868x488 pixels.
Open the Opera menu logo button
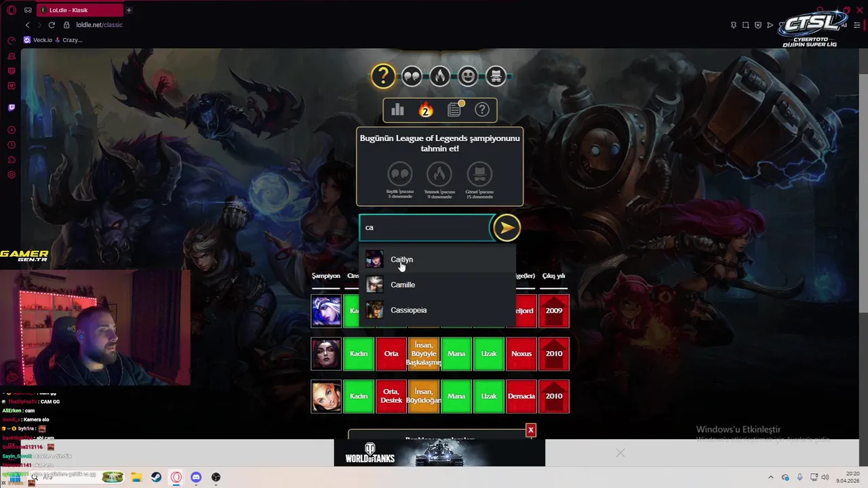(12, 10)
